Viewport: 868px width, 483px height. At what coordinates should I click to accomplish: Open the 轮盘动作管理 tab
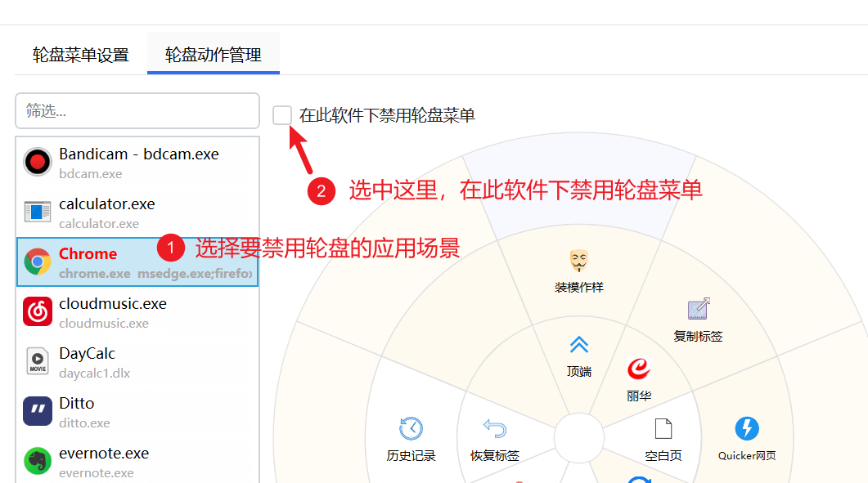[x=214, y=55]
